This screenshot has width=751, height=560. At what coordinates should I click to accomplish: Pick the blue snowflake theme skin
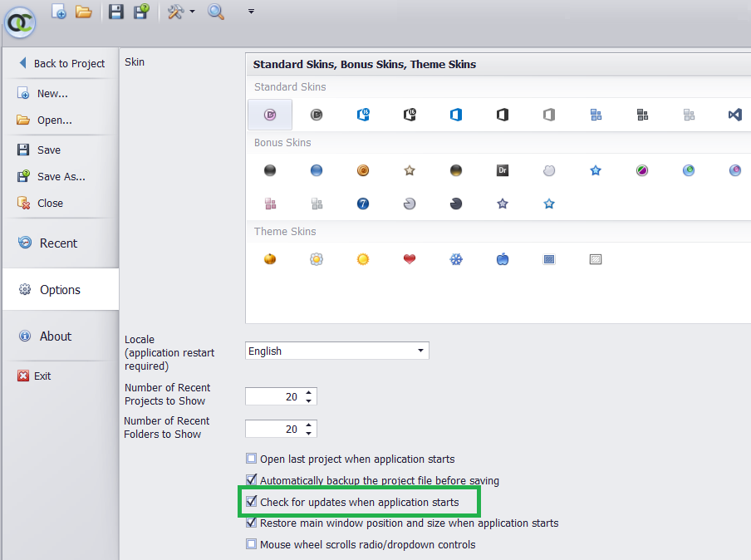pos(456,259)
